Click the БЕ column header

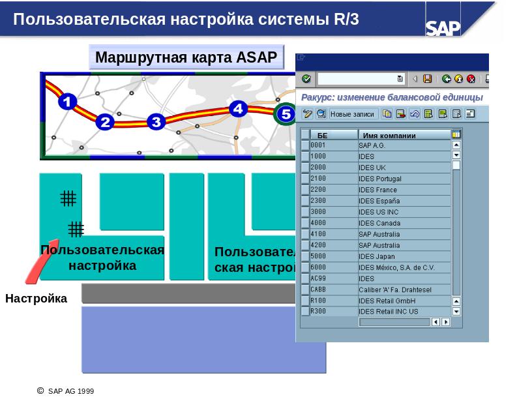[x=334, y=135]
